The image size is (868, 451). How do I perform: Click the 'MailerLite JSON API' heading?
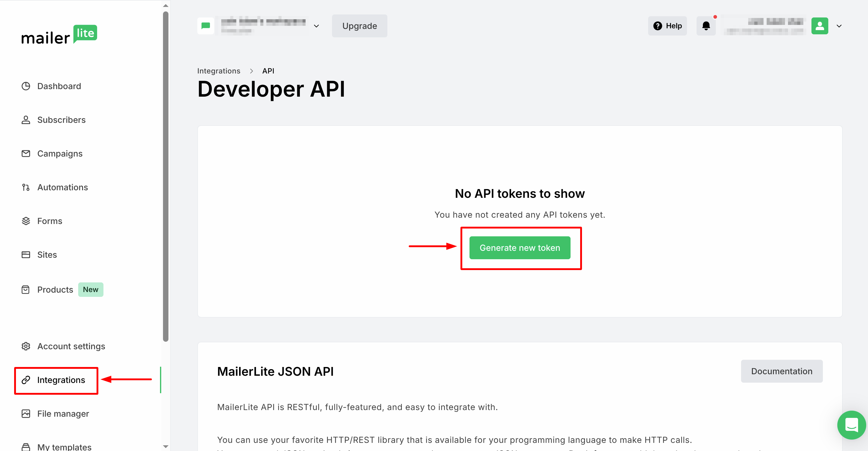275,372
